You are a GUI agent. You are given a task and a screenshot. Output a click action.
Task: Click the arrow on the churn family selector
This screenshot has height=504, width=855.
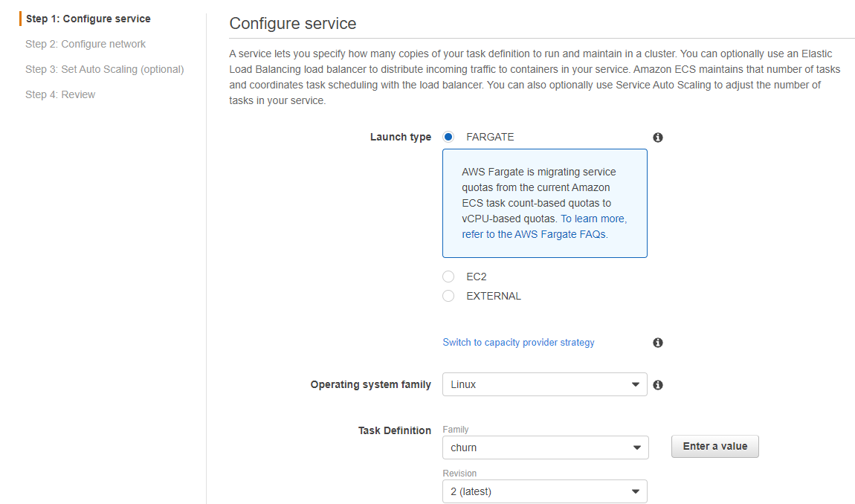point(636,448)
